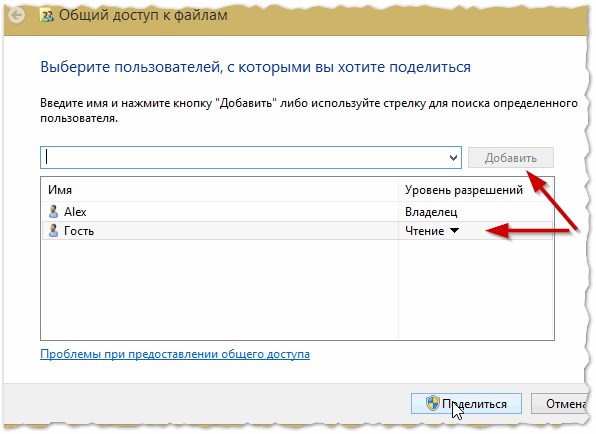
Task: Click the Владелец permission cell for Alex
Action: click(431, 212)
